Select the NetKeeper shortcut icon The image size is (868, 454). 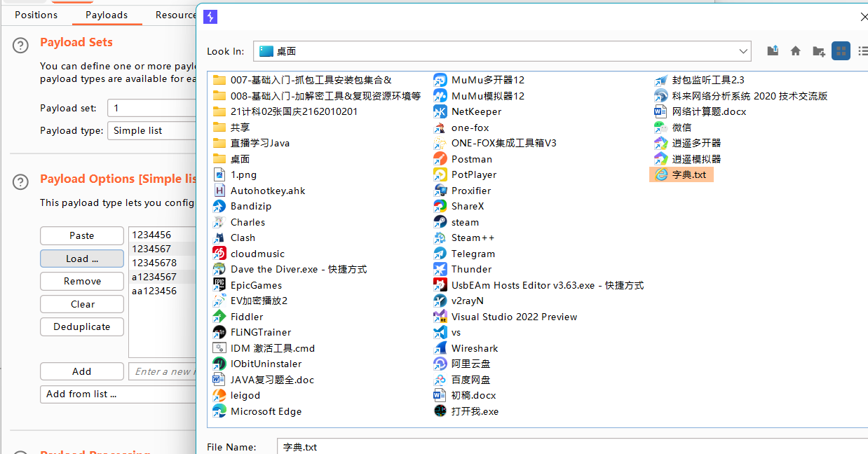point(440,111)
